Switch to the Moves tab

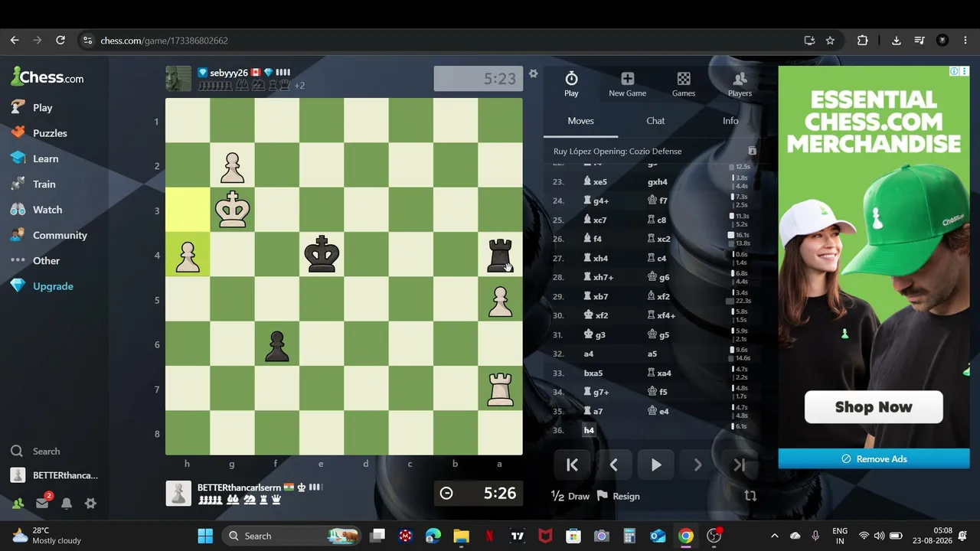click(x=580, y=121)
